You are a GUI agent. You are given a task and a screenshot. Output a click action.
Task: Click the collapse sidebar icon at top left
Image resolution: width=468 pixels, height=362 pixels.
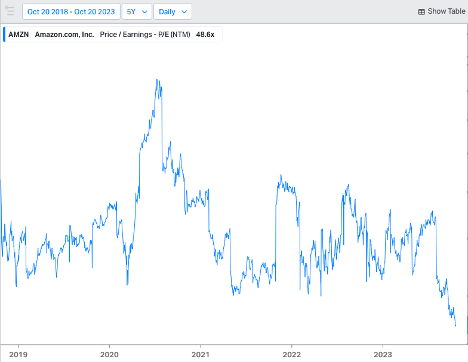tap(10, 11)
